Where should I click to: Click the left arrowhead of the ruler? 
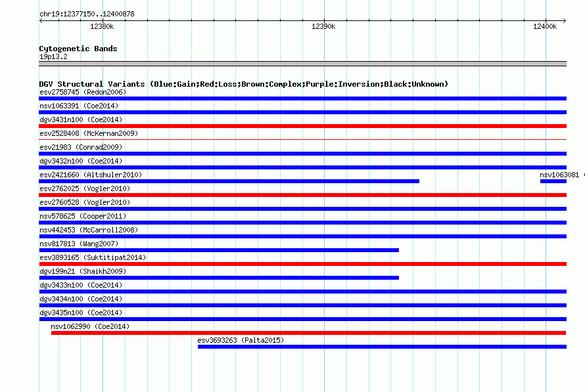tap(41, 21)
